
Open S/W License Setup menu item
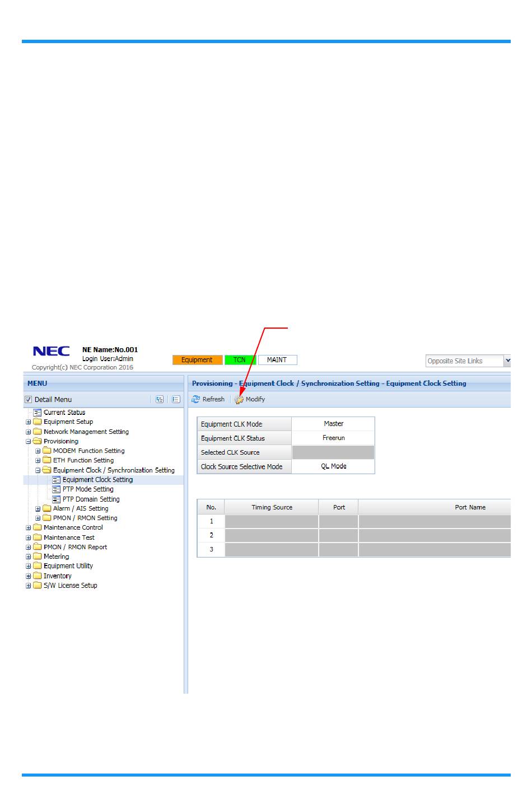71,586
